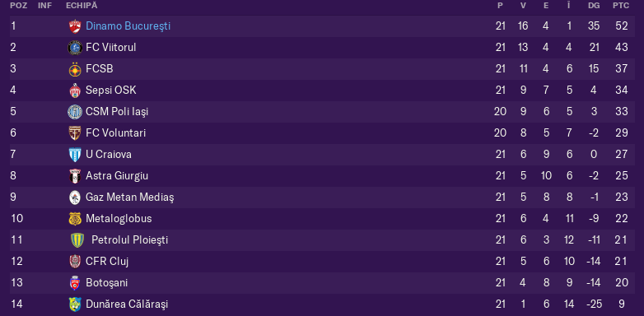Click the ECHIPĂ column header
The width and height of the screenshot is (644, 316).
click(x=82, y=6)
